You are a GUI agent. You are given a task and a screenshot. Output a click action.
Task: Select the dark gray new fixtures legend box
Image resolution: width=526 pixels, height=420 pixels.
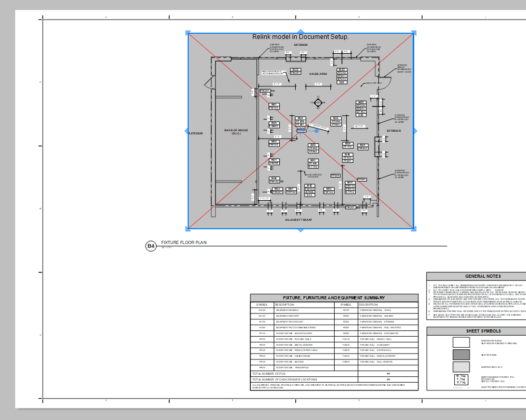tap(461, 355)
